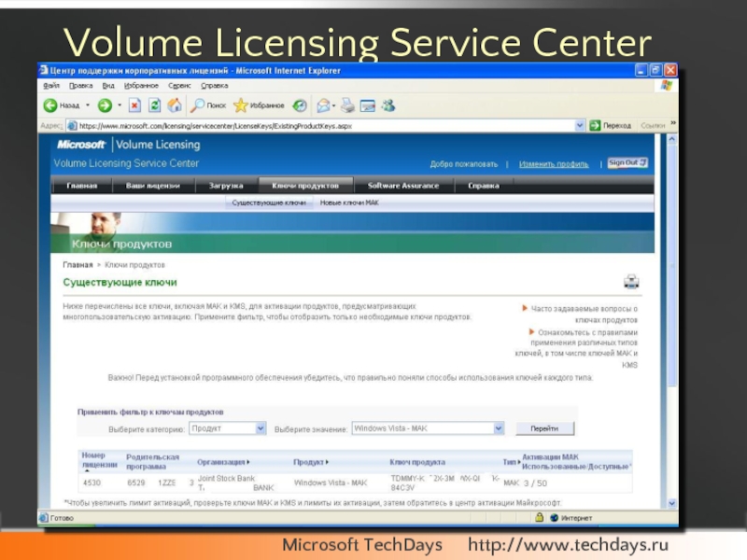Open the Вид menu
The height and width of the screenshot is (560, 747).
[x=108, y=86]
